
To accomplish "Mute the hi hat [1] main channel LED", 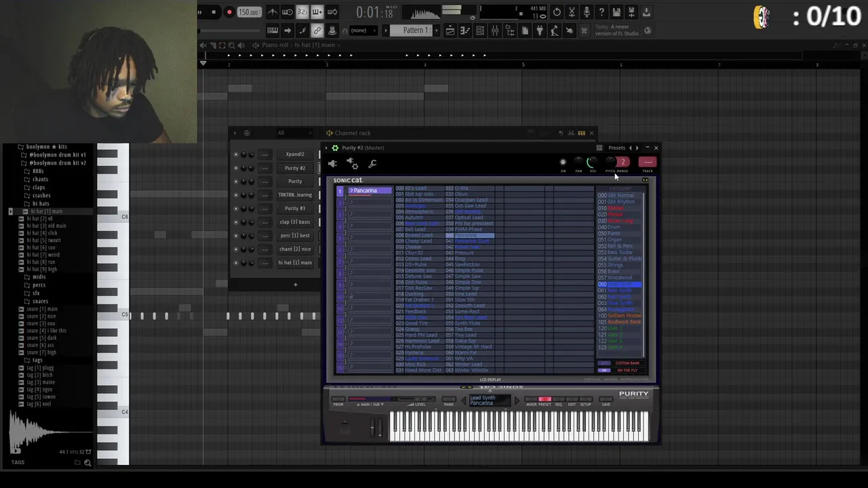I will tap(236, 263).
